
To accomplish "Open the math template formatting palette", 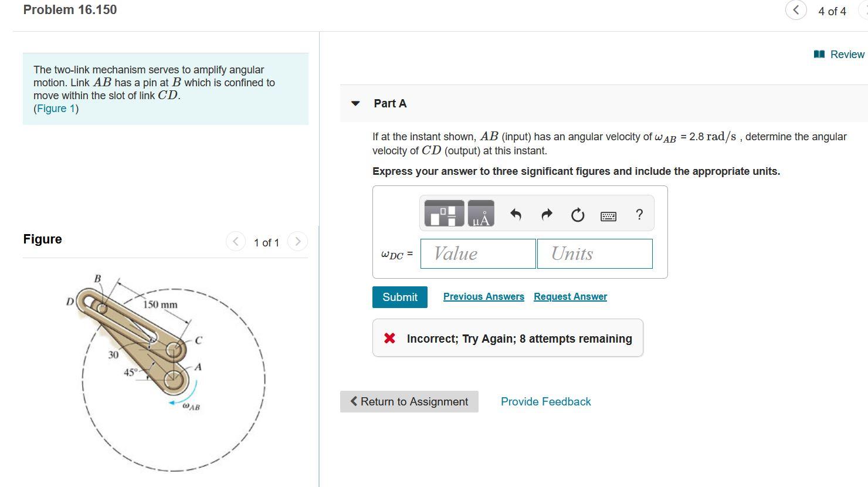I will pyautogui.click(x=443, y=213).
